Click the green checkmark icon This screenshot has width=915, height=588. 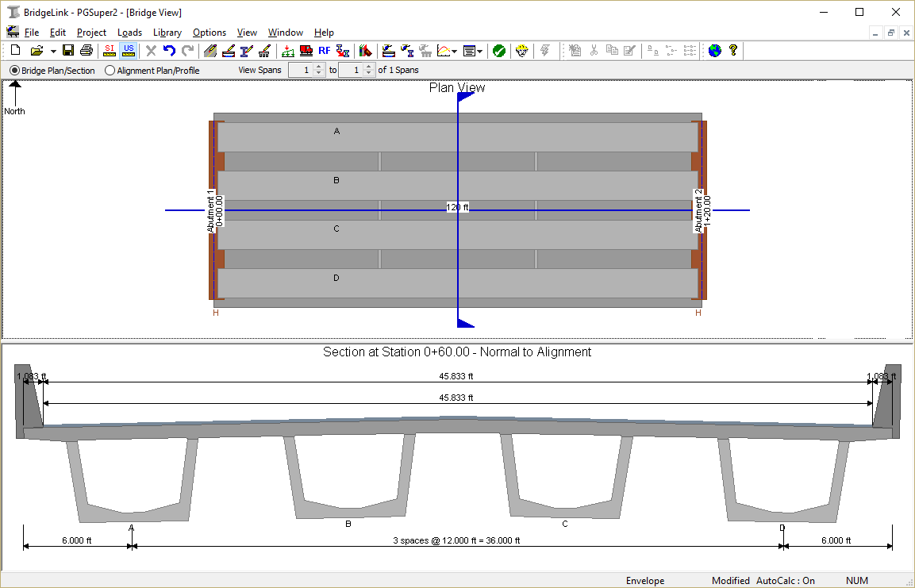499,51
